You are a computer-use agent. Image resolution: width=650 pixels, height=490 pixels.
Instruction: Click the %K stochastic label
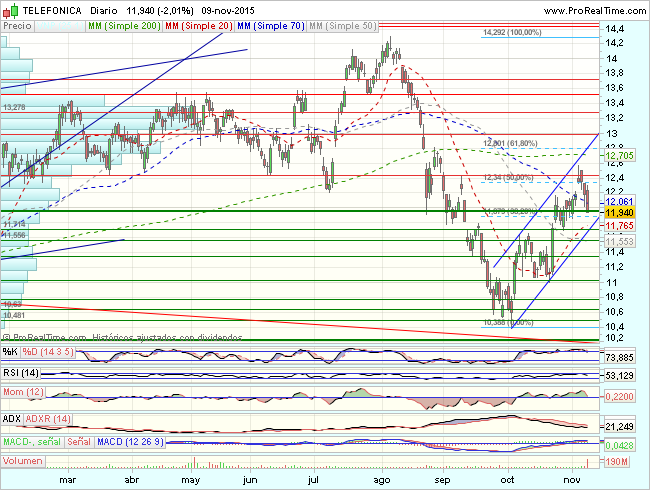click(x=10, y=352)
